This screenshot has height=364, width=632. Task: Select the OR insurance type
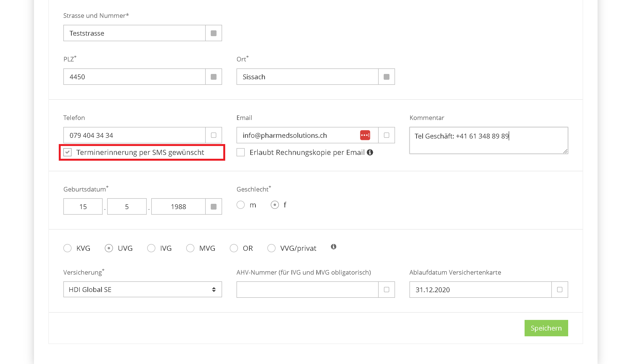(x=234, y=248)
